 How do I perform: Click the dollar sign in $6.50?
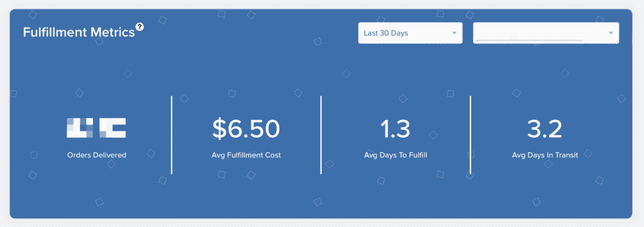(219, 128)
